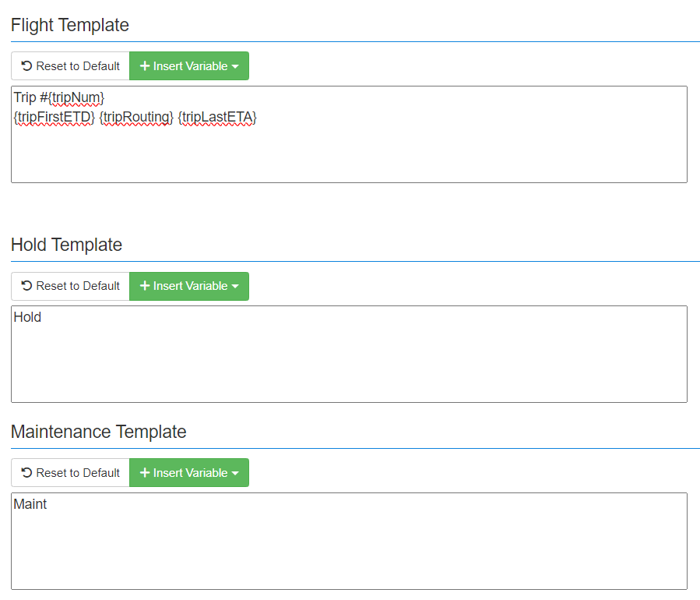Reset the Maintenance Template to default
Screen dimensions: 700x600
coord(71,473)
